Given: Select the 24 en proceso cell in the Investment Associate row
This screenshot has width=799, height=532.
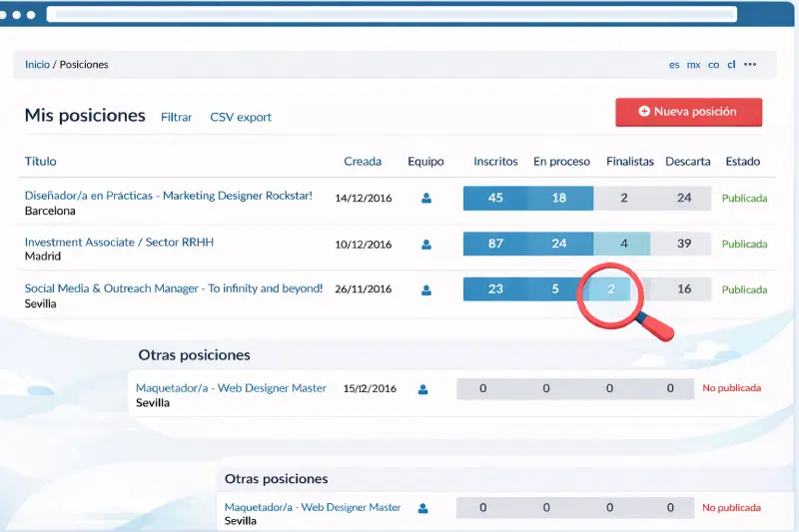Looking at the screenshot, I should coord(559,244).
